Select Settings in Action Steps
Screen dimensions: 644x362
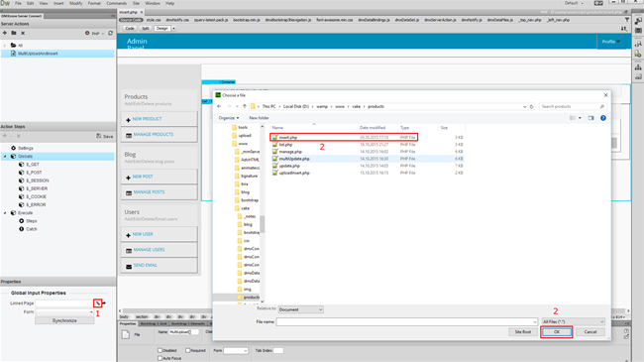(x=26, y=148)
